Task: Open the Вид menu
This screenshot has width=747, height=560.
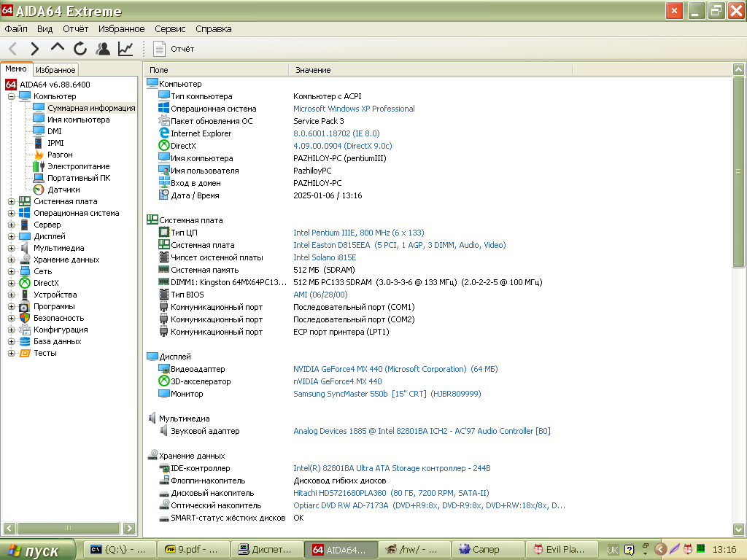Action: click(44, 29)
